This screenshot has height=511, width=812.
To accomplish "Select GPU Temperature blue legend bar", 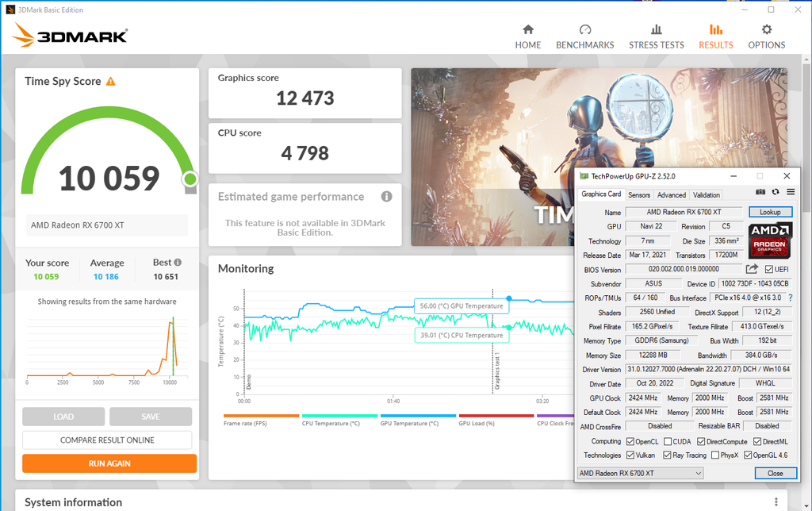I will [418, 416].
